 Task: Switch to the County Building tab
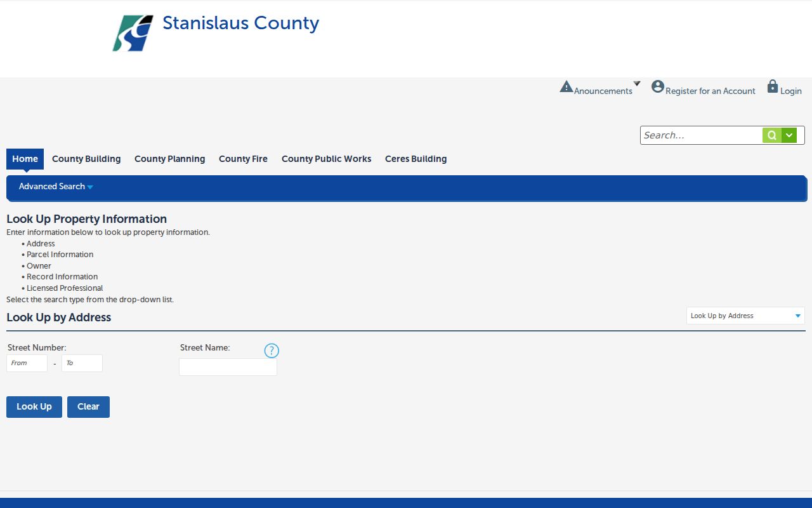click(86, 159)
